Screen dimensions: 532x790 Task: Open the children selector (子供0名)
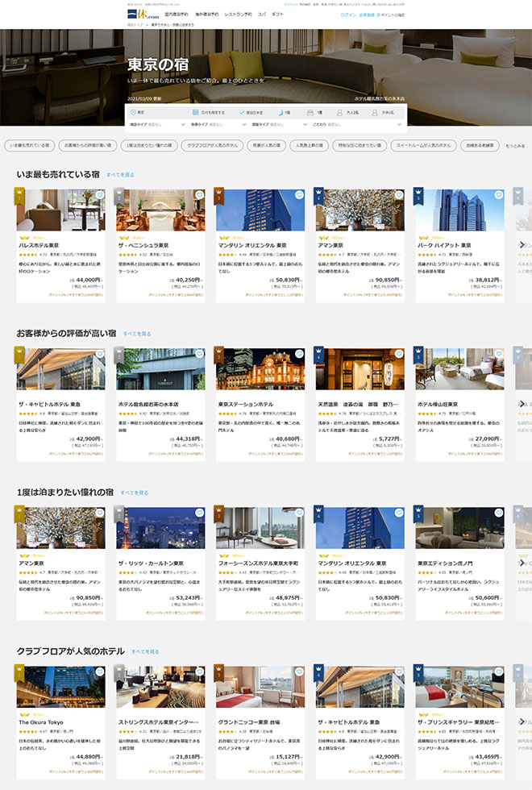tap(384, 112)
